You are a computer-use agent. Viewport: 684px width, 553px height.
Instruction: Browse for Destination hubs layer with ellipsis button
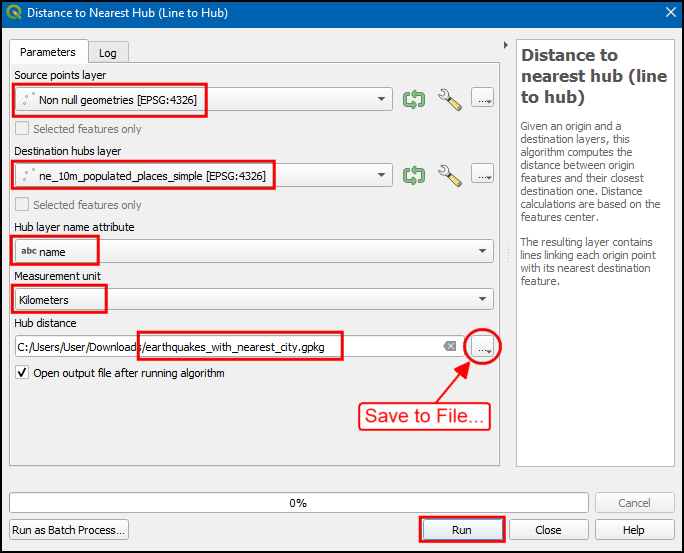[x=483, y=175]
